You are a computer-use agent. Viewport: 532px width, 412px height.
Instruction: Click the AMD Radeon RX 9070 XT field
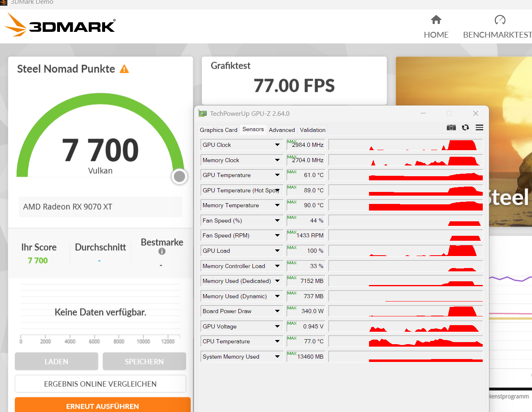(x=101, y=207)
